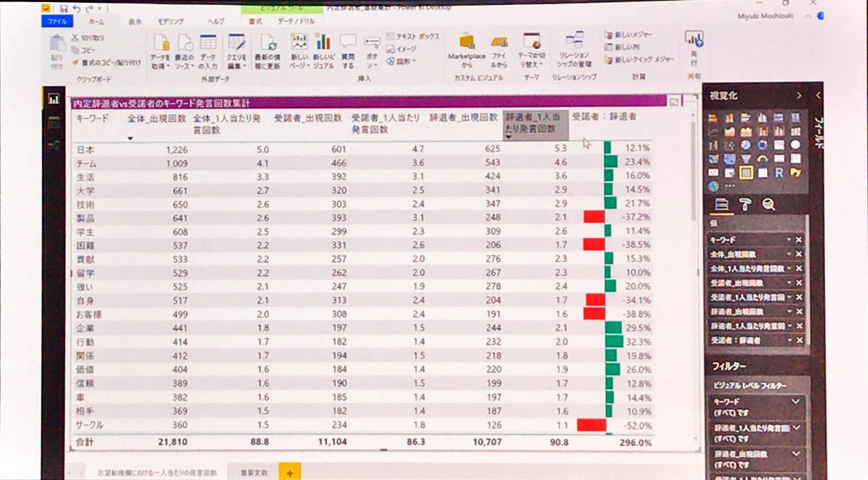Switch to the 表示 ribbon tab
Viewport: 868px width, 480px height.
(x=135, y=22)
